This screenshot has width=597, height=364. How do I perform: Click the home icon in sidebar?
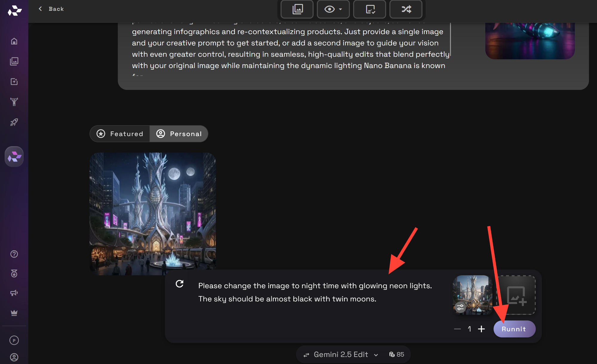pos(14,41)
